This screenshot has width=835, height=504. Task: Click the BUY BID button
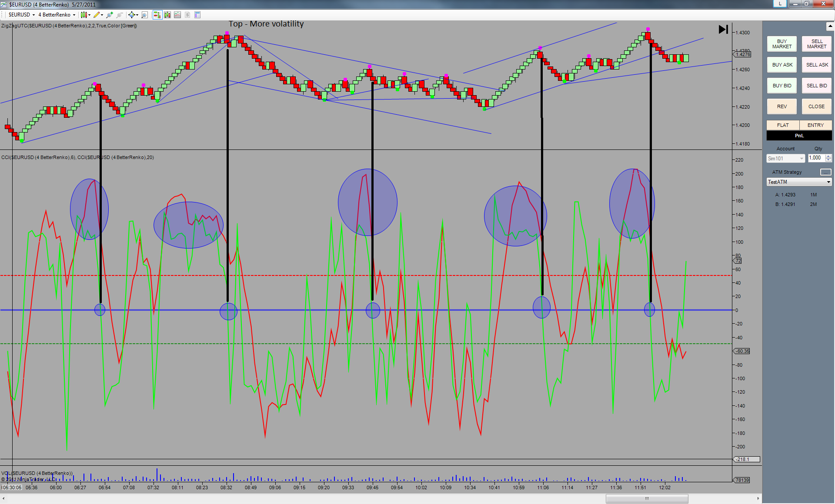point(782,86)
